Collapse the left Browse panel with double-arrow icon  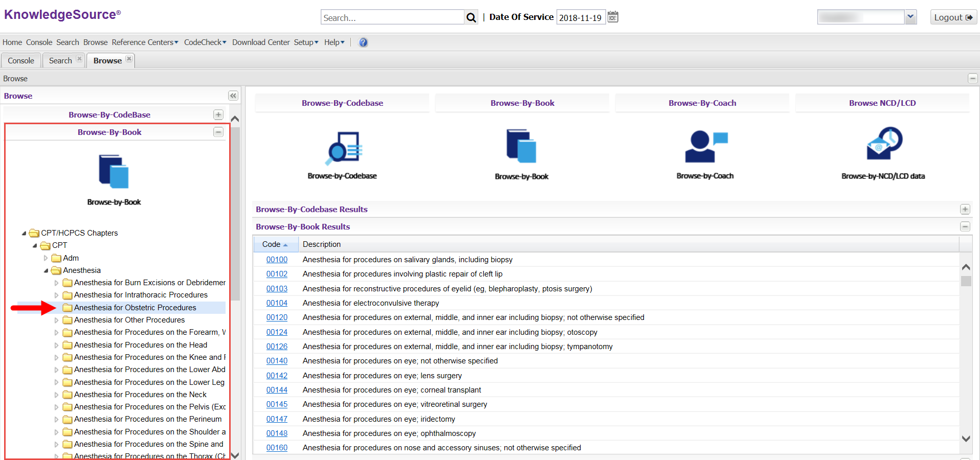pyautogui.click(x=233, y=96)
